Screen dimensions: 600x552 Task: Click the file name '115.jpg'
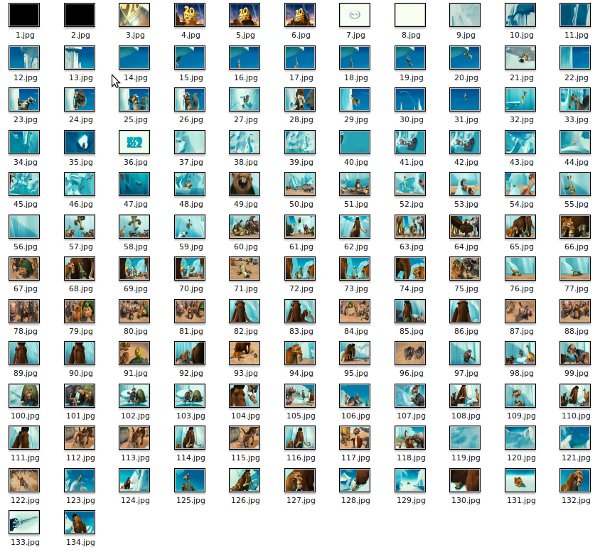246,458
